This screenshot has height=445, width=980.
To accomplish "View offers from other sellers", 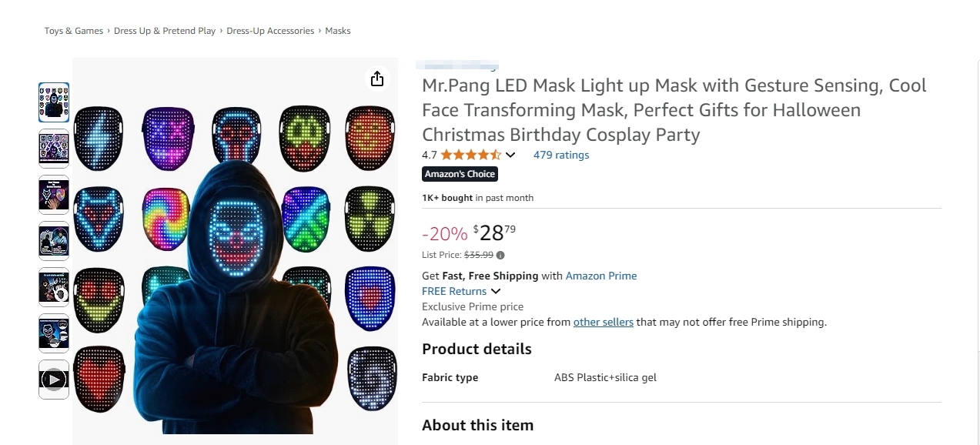I will [603, 322].
